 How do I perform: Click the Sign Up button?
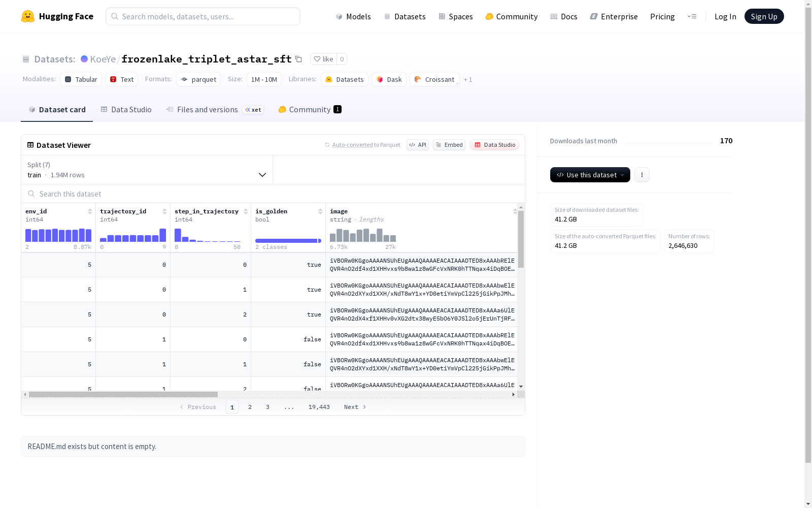tap(764, 16)
